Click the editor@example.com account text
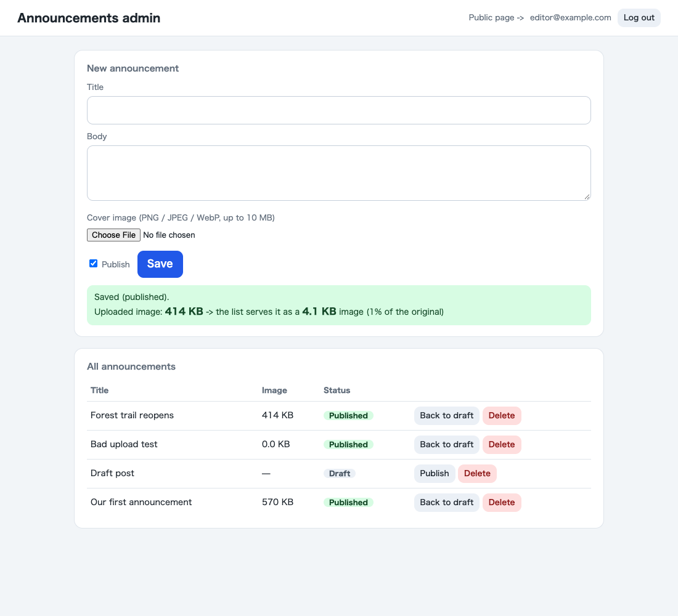 click(x=570, y=18)
